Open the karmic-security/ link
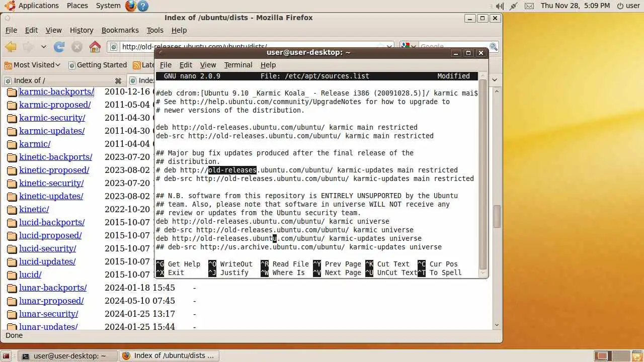The width and height of the screenshot is (644, 362). pyautogui.click(x=52, y=118)
